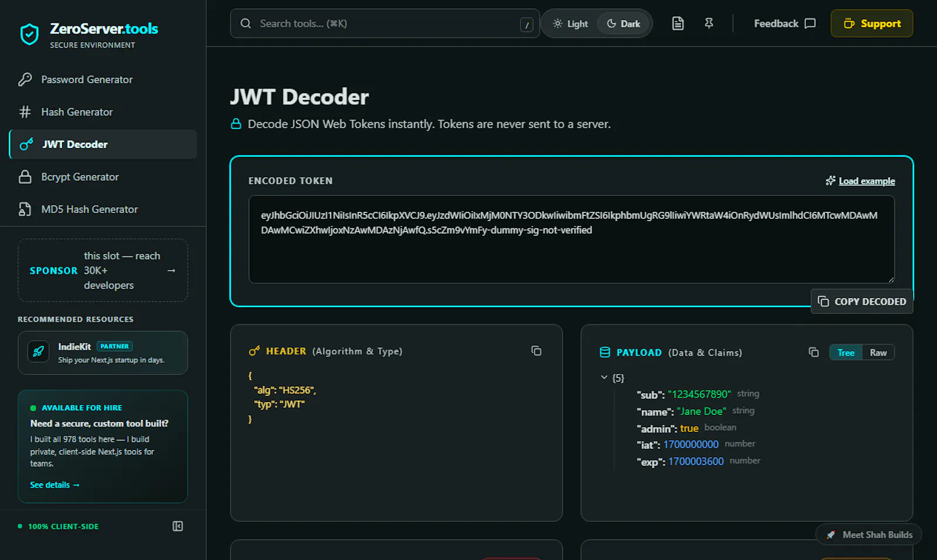
Task: Open the document icon in top bar
Action: (x=678, y=23)
